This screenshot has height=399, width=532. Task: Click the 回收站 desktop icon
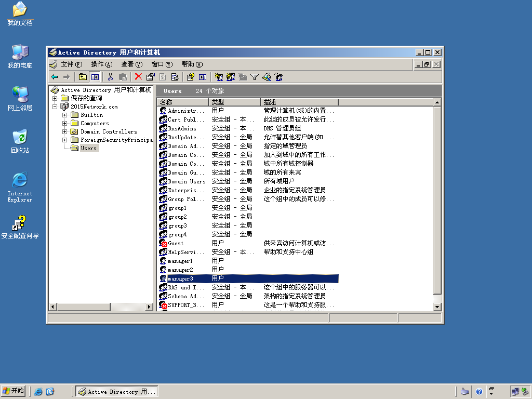pyautogui.click(x=20, y=141)
